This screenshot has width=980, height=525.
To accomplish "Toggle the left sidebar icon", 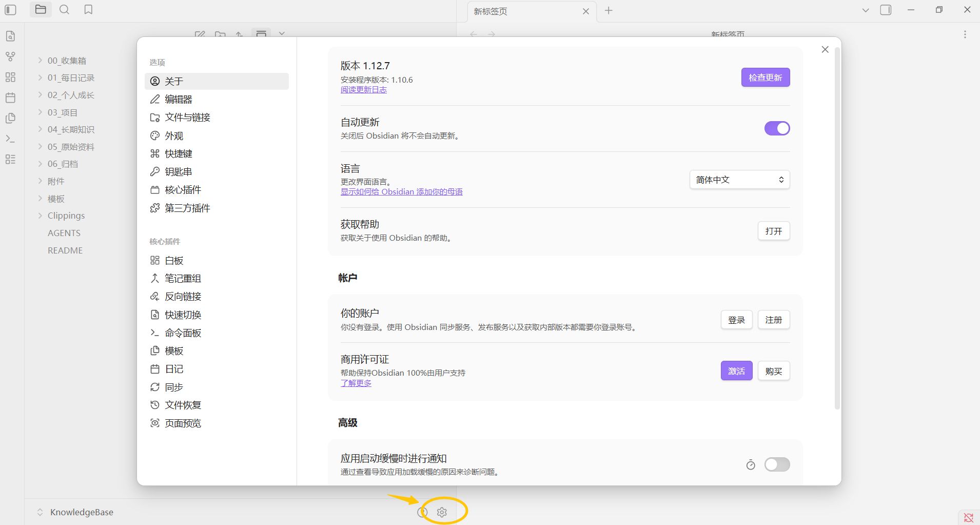I will (x=10, y=10).
